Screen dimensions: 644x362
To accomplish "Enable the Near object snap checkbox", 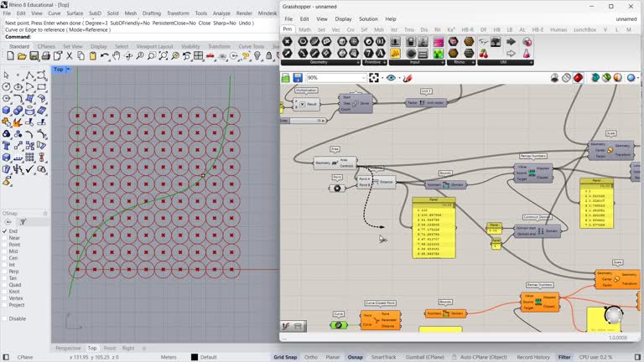I will point(4,238).
